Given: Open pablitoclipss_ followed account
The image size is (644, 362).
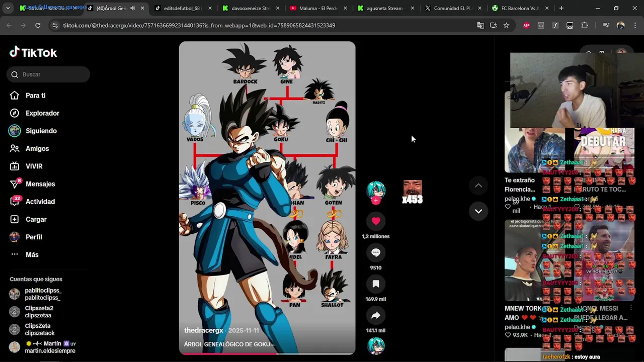Looking at the screenshot, I should (x=43, y=294).
